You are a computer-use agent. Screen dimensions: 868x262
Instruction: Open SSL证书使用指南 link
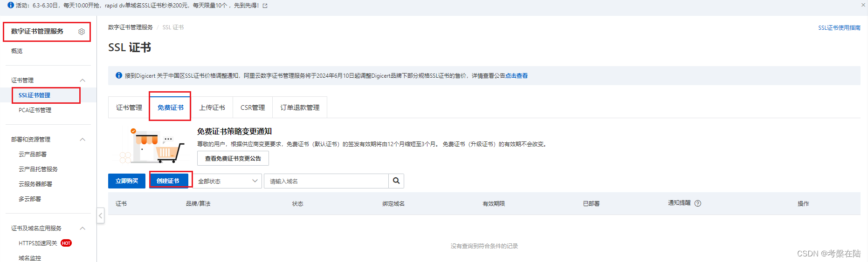839,28
